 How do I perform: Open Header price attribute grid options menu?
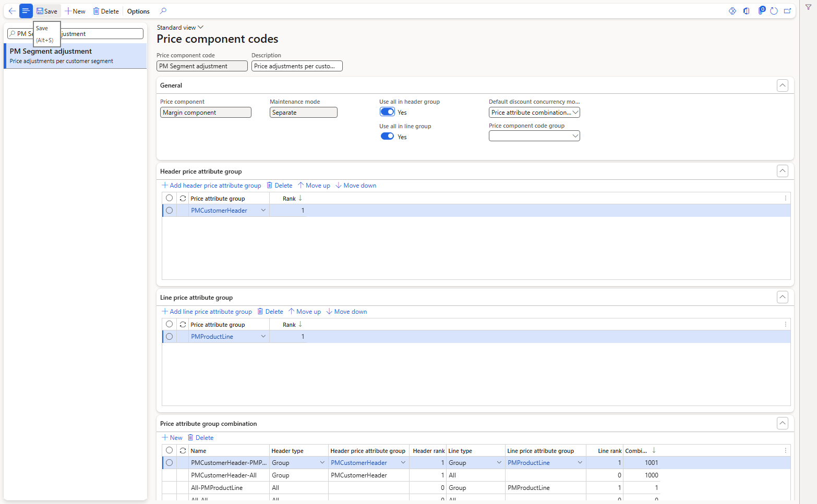tap(786, 199)
